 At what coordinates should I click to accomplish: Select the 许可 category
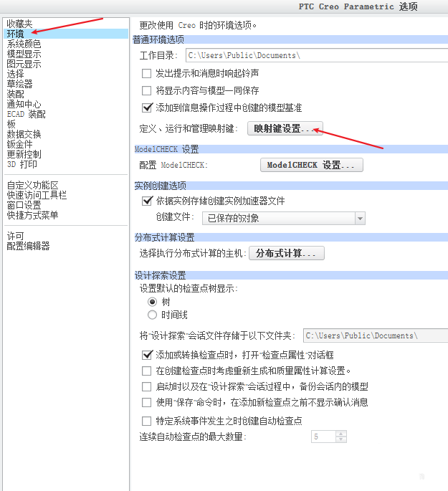tap(15, 236)
